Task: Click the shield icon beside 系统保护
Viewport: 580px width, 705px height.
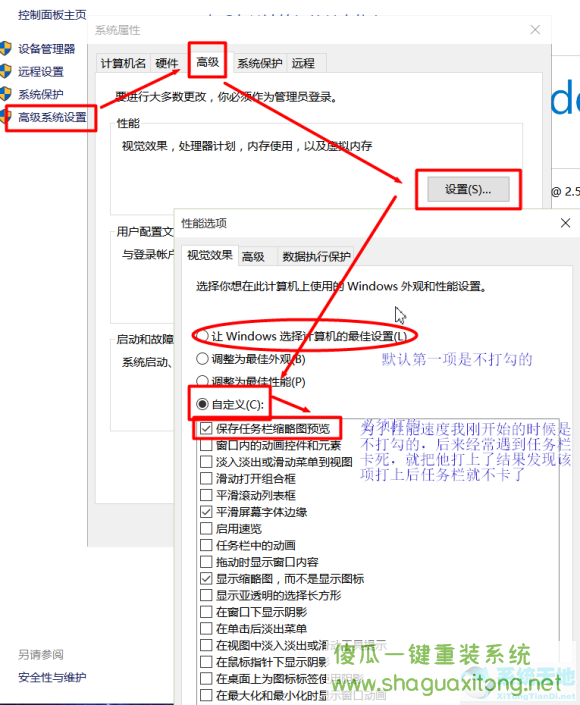Action: click(5, 94)
